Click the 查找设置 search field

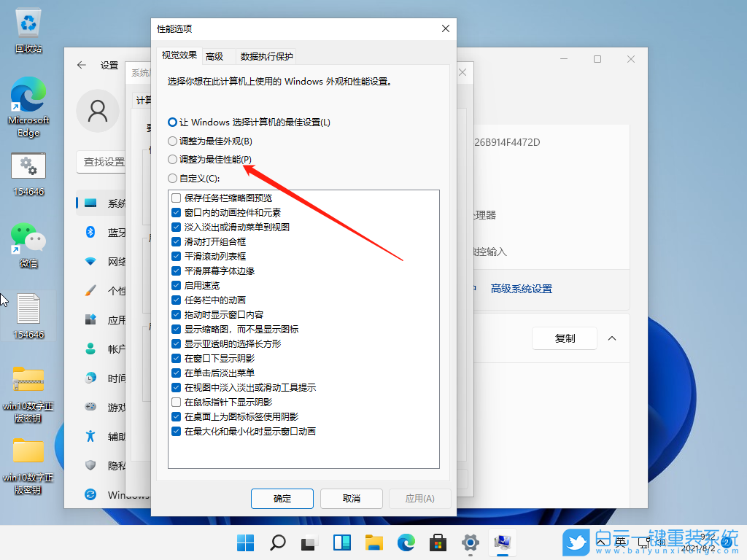pyautogui.click(x=102, y=162)
